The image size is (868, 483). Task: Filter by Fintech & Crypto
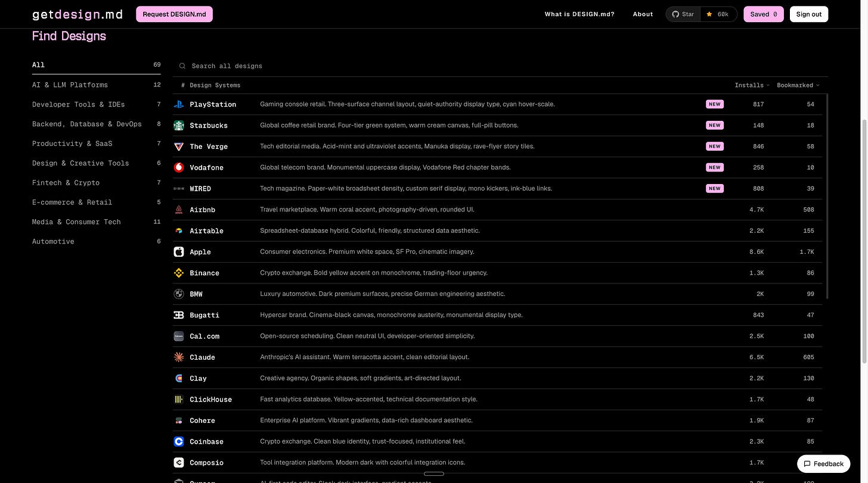pyautogui.click(x=97, y=183)
